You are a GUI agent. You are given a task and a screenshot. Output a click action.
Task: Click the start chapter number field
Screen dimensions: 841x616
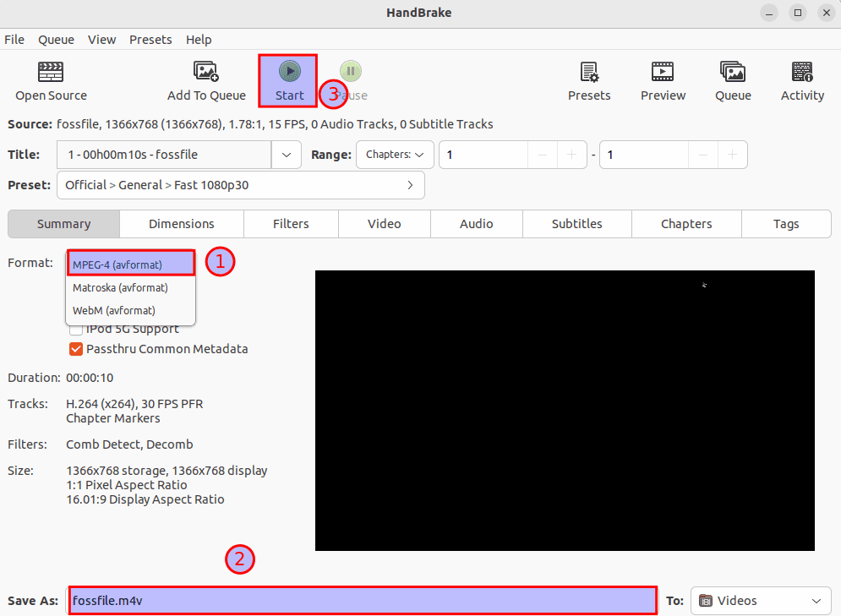pos(483,155)
